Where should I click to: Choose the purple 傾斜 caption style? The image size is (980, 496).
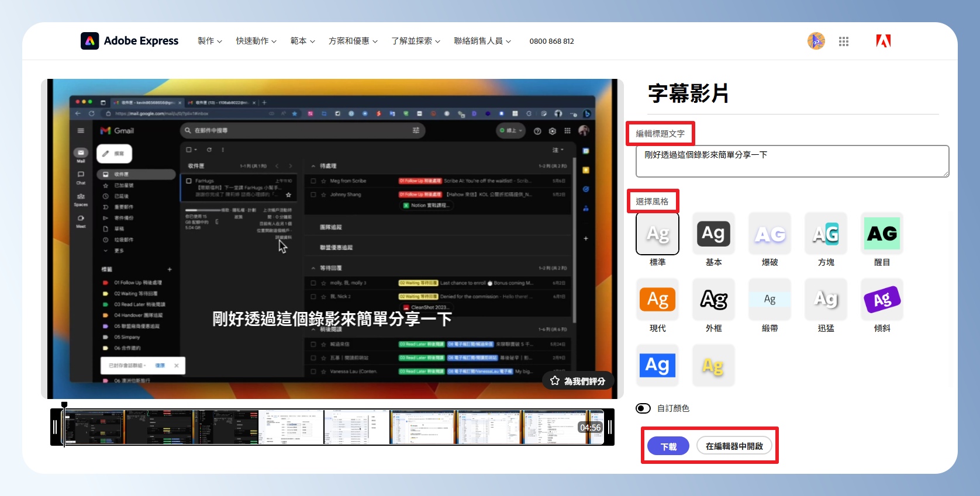point(882,300)
